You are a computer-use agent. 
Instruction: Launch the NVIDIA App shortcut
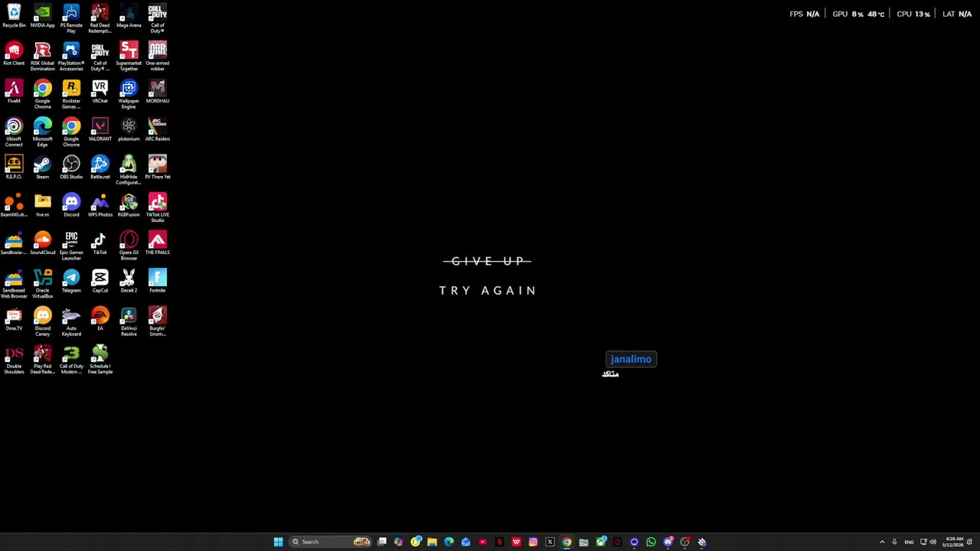42,17
